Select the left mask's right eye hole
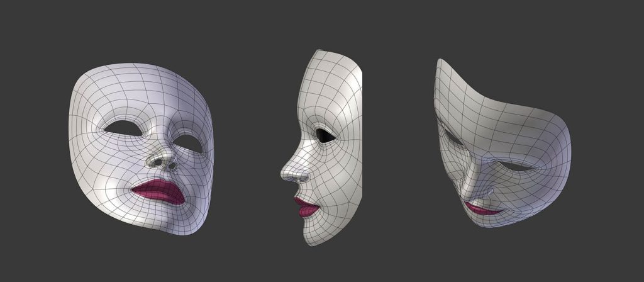 (189, 144)
